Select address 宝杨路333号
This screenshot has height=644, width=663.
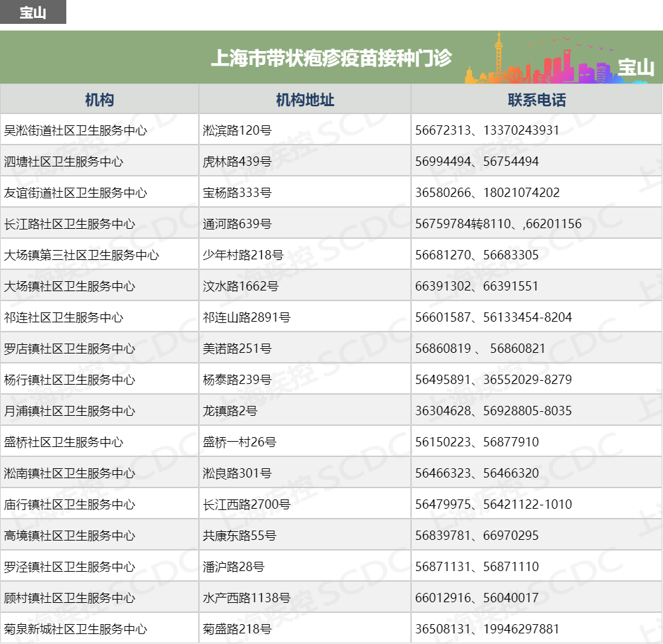(237, 193)
